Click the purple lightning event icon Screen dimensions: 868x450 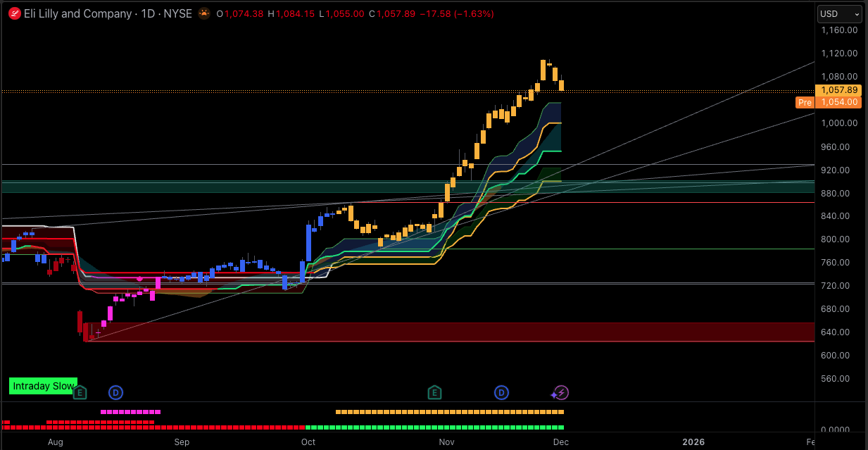tap(560, 392)
